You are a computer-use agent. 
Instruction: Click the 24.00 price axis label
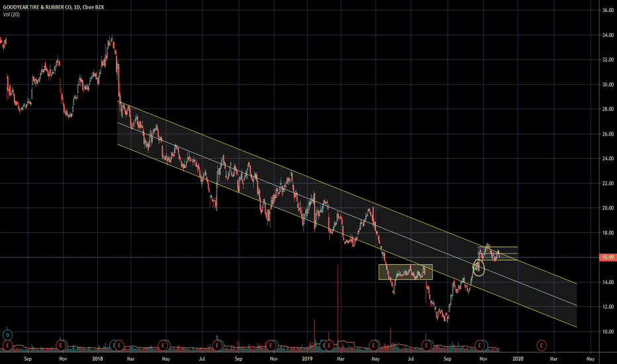coord(608,159)
